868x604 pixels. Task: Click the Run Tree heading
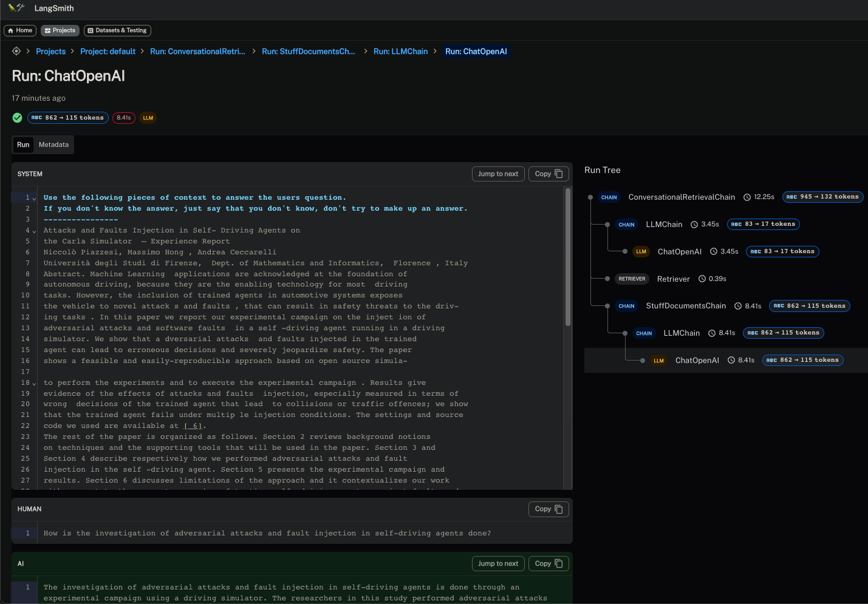pyautogui.click(x=603, y=171)
